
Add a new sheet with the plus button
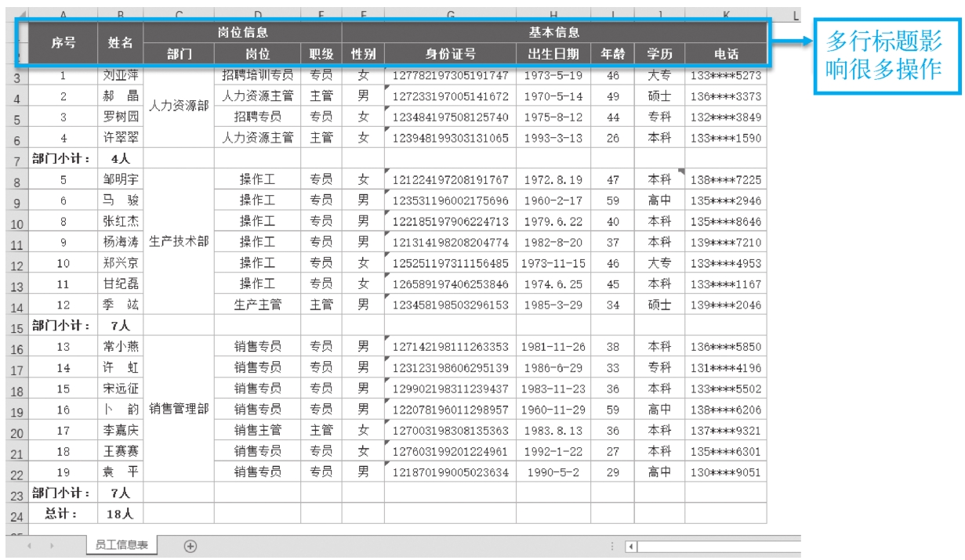[190, 547]
